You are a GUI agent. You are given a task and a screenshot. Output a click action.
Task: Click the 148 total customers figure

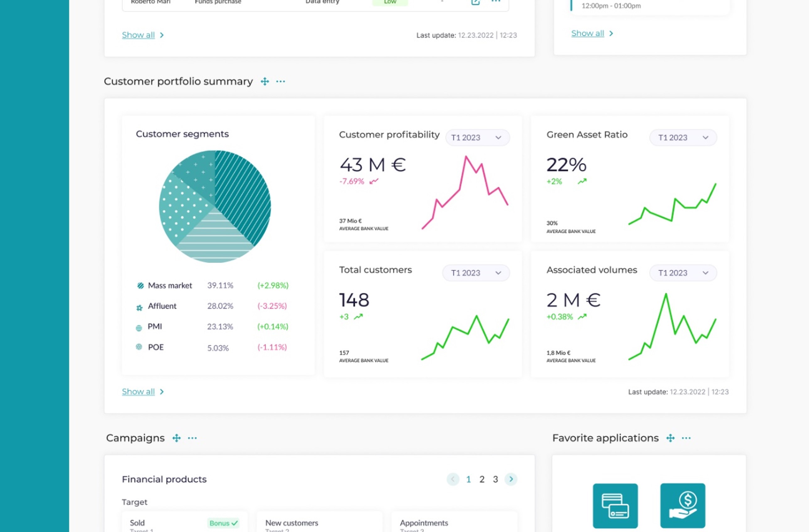(354, 300)
